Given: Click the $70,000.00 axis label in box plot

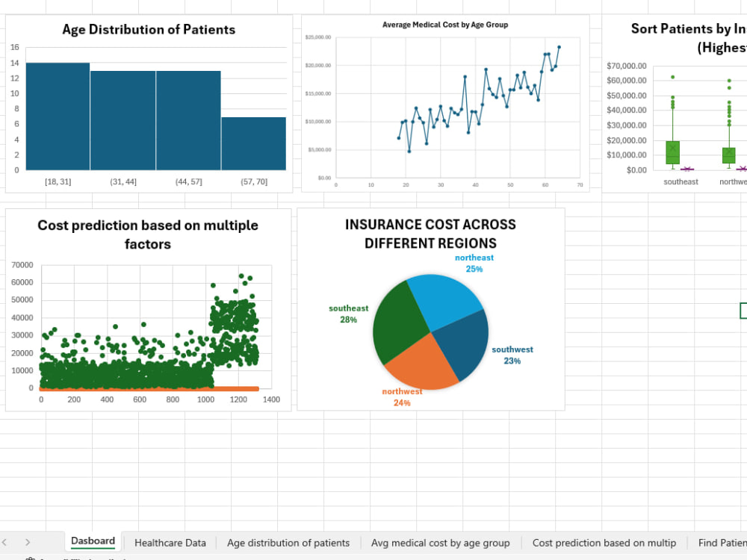Looking at the screenshot, I should 627,66.
